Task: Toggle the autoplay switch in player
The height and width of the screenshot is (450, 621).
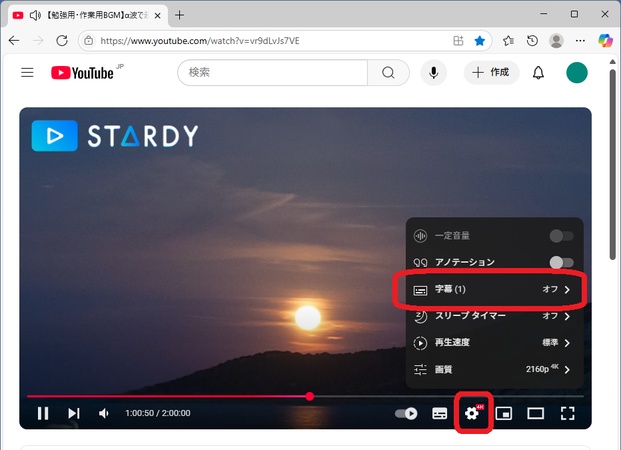Action: (406, 414)
